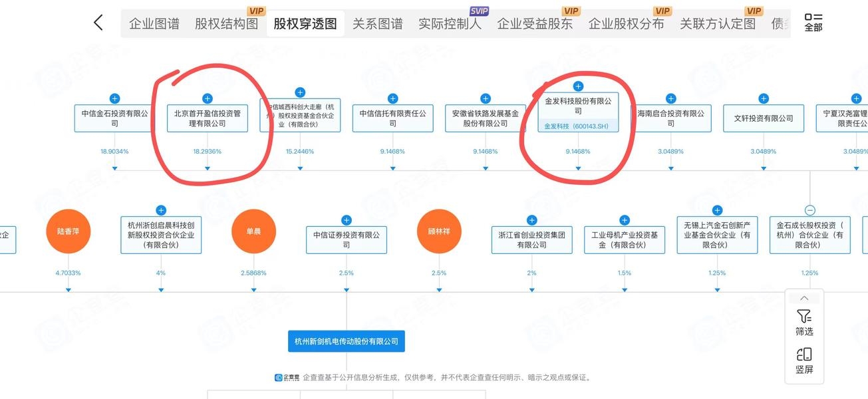
Task: Open the 企业股权分布 tab
Action: click(x=627, y=24)
